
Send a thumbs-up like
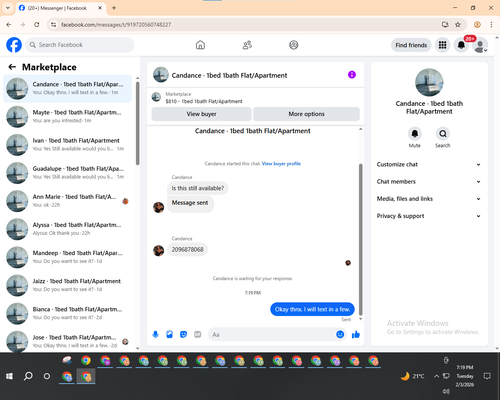(356, 334)
